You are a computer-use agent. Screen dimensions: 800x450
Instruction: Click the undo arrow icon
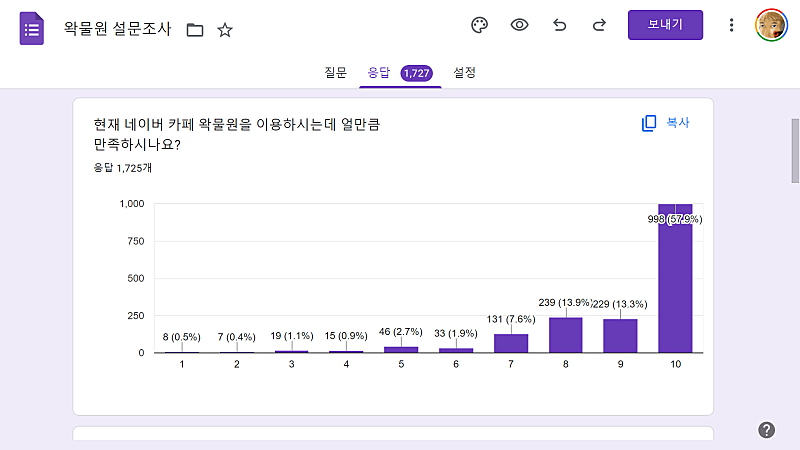(559, 26)
